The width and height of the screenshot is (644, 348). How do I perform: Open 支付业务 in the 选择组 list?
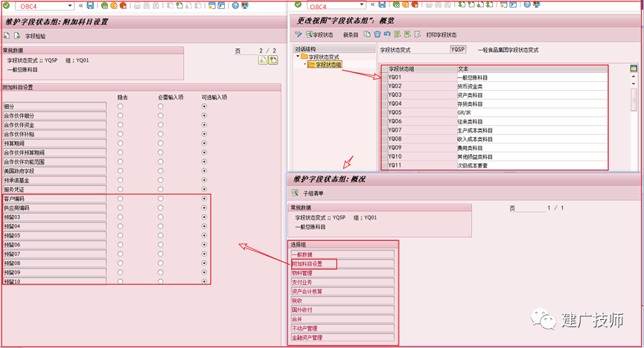342,283
